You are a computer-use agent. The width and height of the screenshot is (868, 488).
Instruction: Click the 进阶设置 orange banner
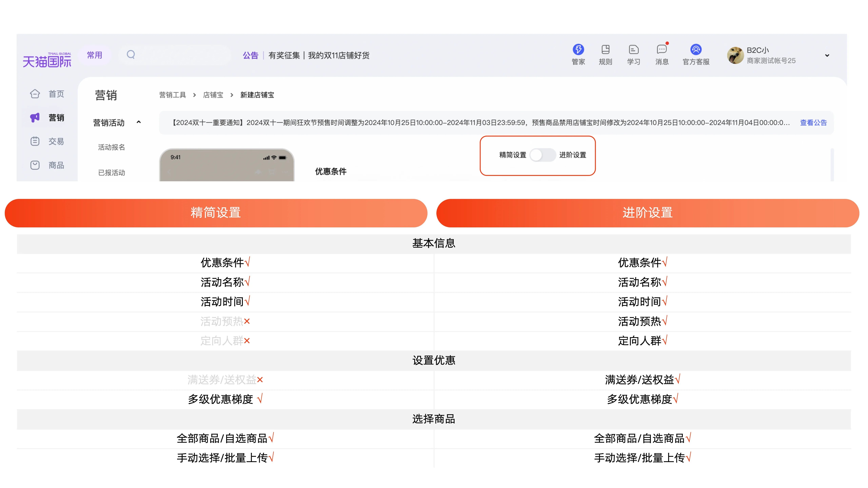(648, 213)
